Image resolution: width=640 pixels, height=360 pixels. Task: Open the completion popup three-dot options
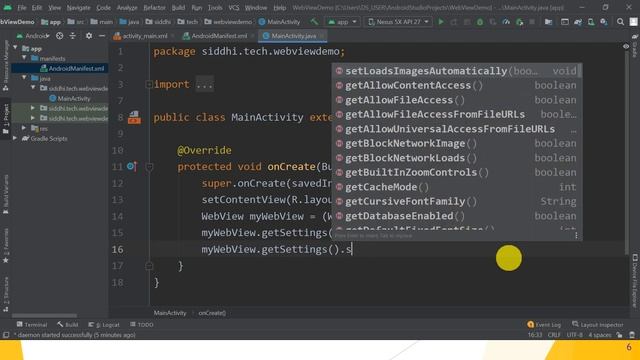576,236
